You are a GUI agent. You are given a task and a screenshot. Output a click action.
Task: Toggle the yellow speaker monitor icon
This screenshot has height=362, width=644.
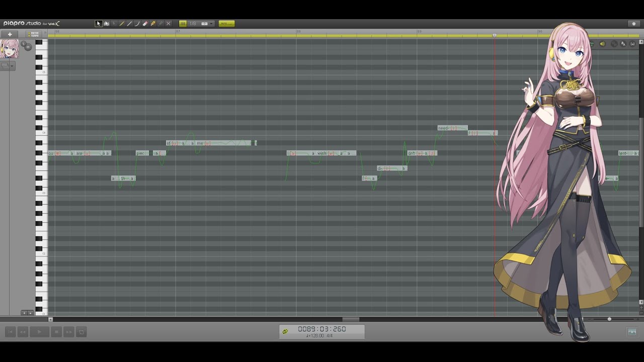(602, 44)
